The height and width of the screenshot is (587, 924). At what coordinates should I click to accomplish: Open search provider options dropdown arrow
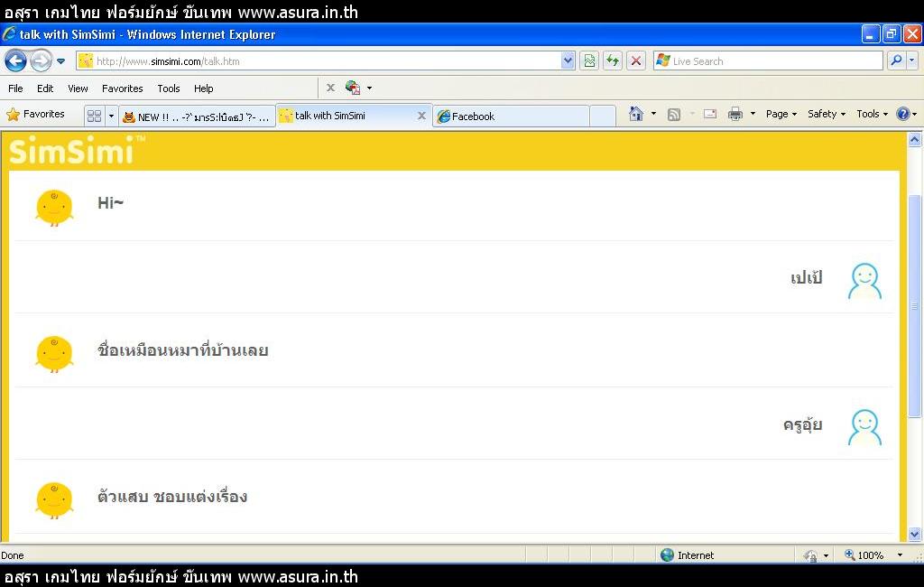click(911, 61)
